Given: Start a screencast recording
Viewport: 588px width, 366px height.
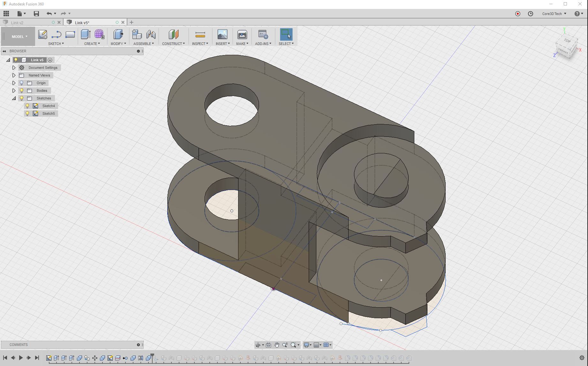Looking at the screenshot, I should point(517,13).
